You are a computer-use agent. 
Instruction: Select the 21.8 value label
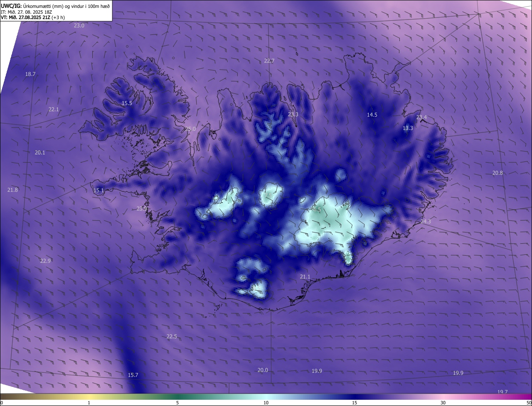coord(13,190)
